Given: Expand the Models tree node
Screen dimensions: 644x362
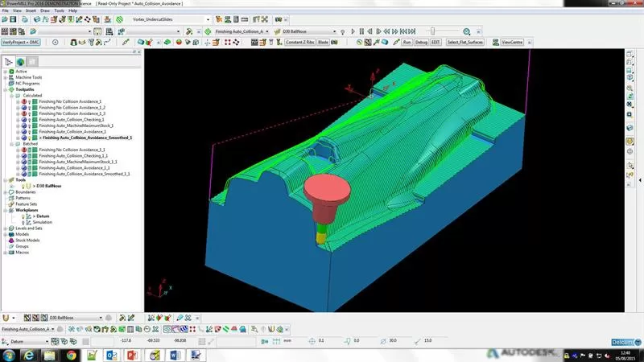Looking at the screenshot, I should click(x=6, y=234).
